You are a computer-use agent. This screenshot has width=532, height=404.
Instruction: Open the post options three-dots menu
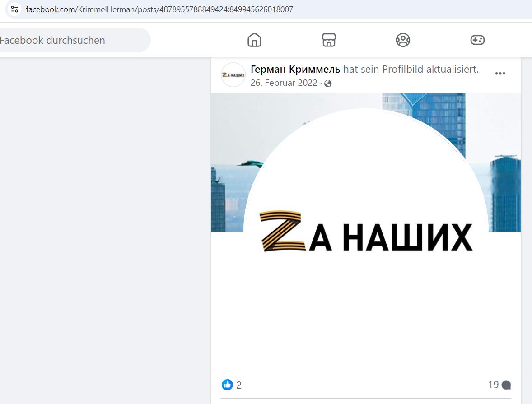coord(500,74)
